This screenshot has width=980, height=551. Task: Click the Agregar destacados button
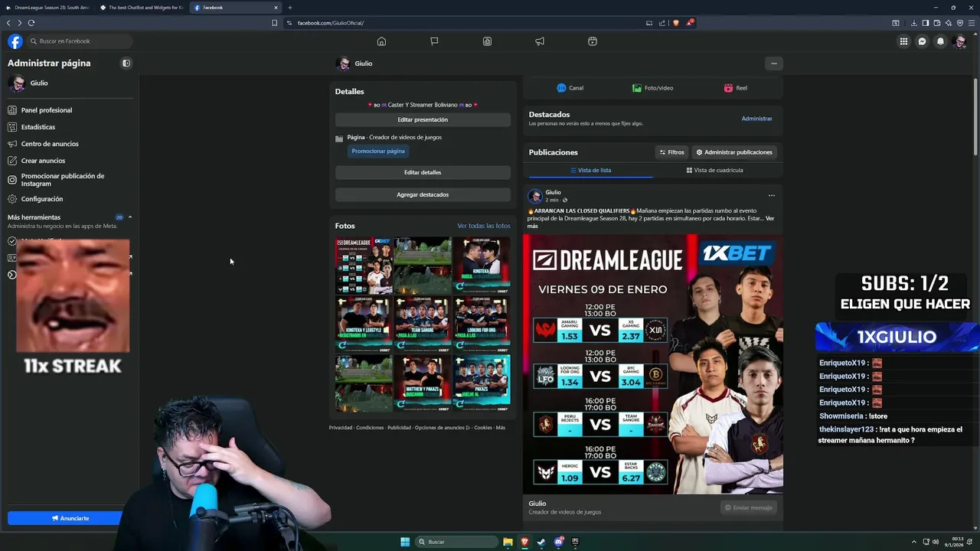pyautogui.click(x=423, y=194)
